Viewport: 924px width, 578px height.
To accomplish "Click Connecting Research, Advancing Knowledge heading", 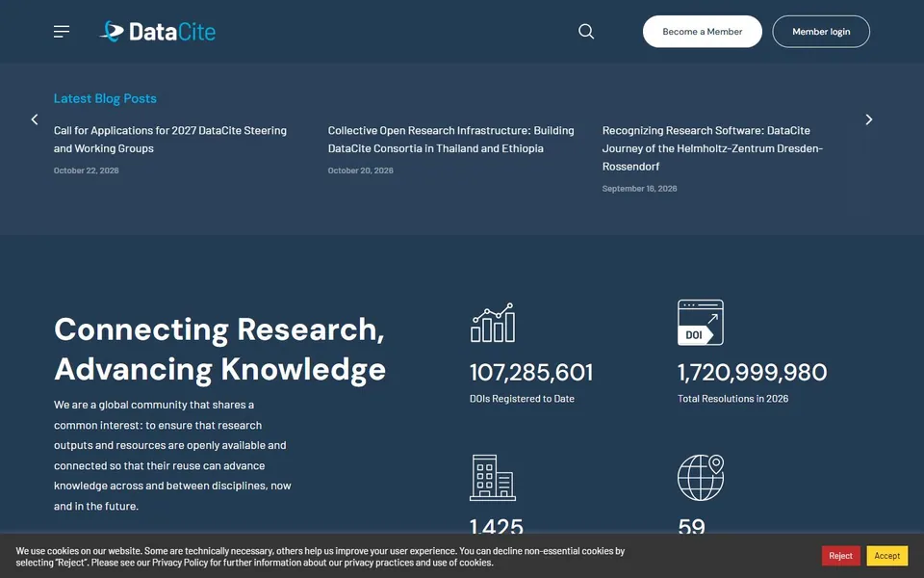I will 219,349.
